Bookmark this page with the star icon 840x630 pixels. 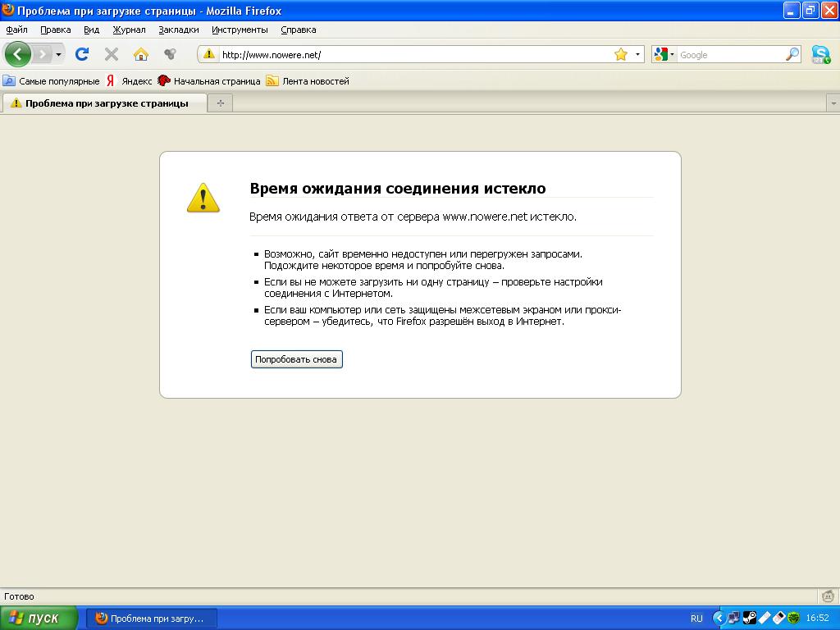point(621,54)
